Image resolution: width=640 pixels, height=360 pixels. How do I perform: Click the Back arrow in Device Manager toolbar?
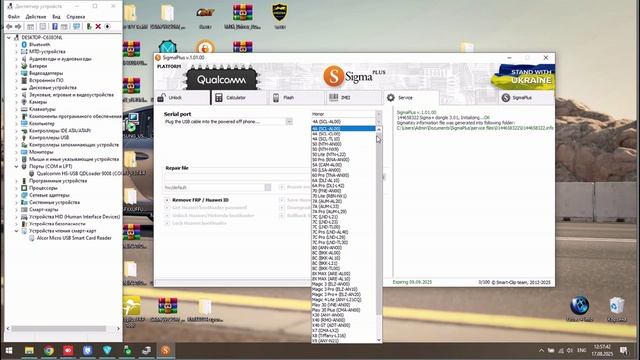pyautogui.click(x=9, y=27)
